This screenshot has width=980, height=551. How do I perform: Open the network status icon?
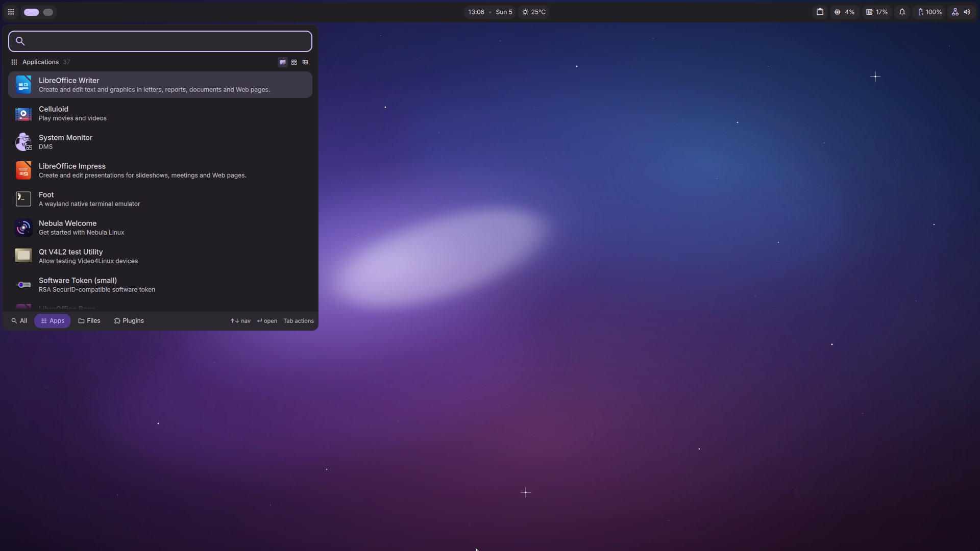(x=955, y=12)
